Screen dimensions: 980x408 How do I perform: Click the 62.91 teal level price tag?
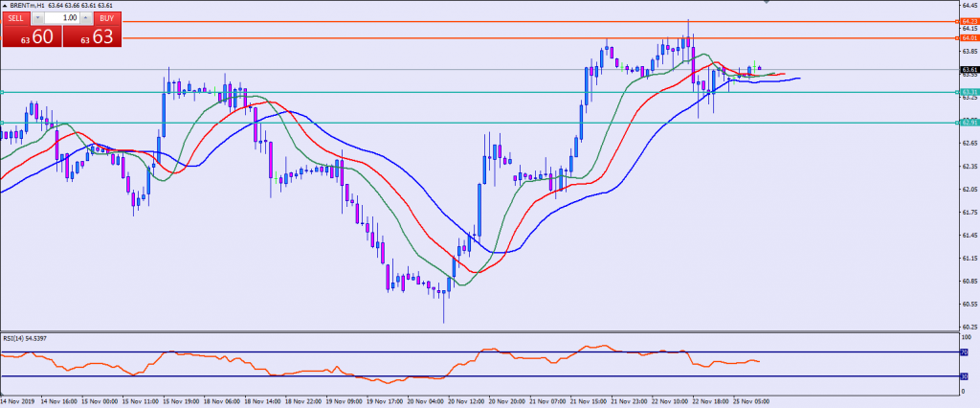[x=968, y=123]
